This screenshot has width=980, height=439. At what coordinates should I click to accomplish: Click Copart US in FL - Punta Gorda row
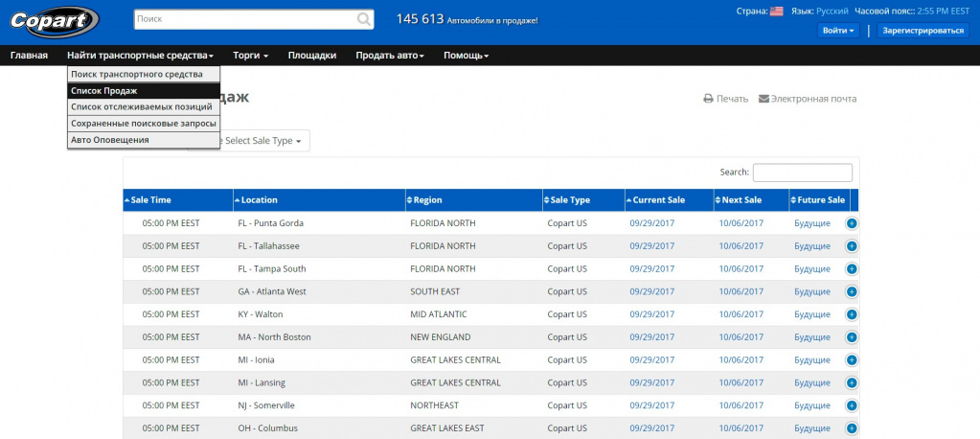567,223
